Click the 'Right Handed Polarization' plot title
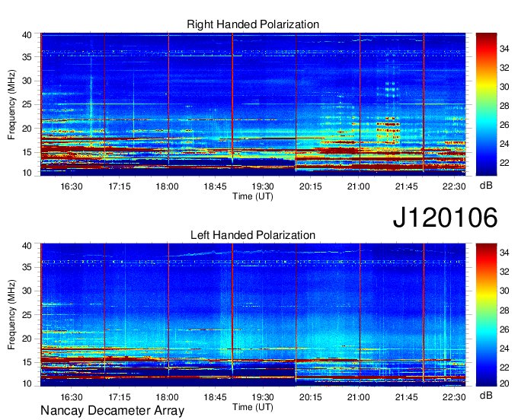This screenshot has height=420, width=518. [x=253, y=24]
